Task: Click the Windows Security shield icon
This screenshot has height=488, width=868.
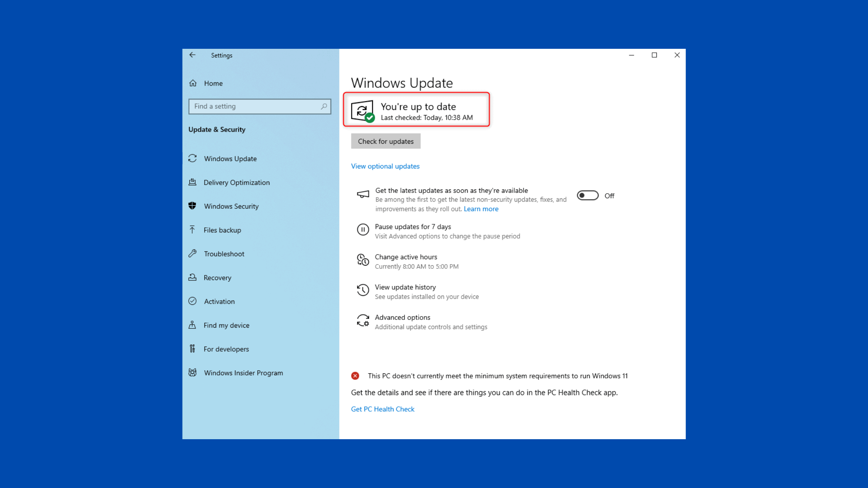Action: 193,206
